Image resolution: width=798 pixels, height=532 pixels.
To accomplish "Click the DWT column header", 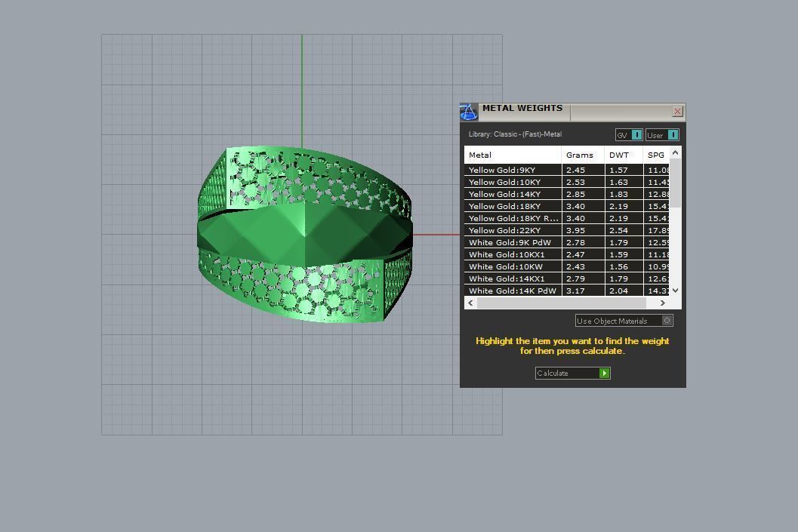I will point(624,155).
